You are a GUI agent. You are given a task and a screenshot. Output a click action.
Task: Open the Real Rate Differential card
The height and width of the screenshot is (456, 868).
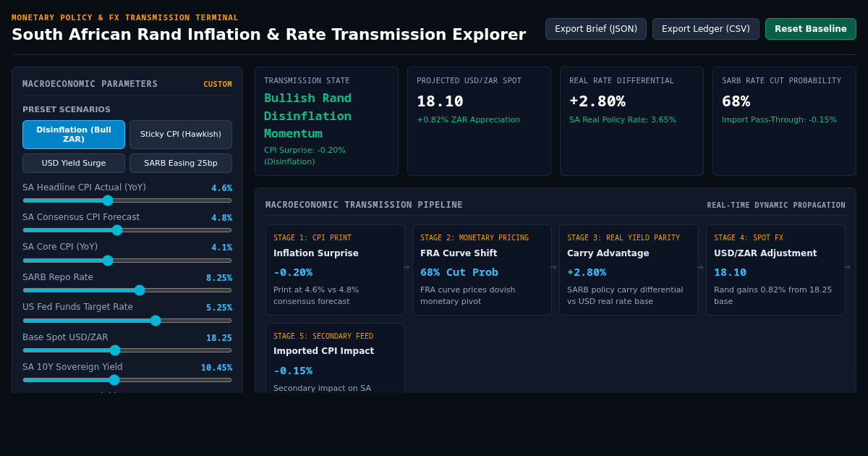click(x=631, y=122)
